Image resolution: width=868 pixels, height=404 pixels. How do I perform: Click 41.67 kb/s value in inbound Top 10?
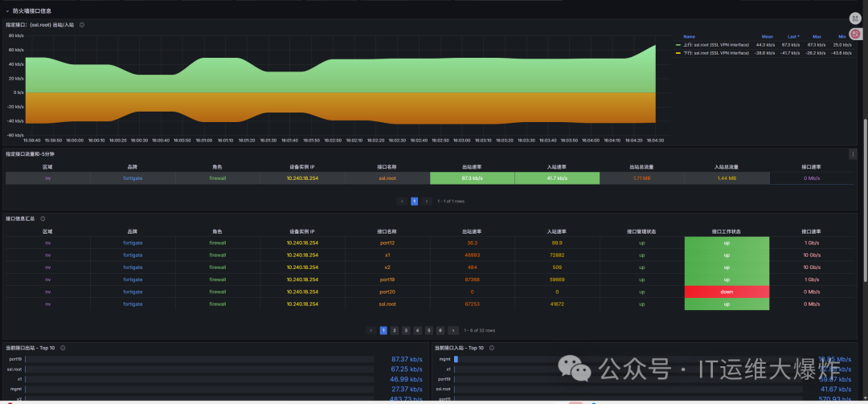click(836, 389)
